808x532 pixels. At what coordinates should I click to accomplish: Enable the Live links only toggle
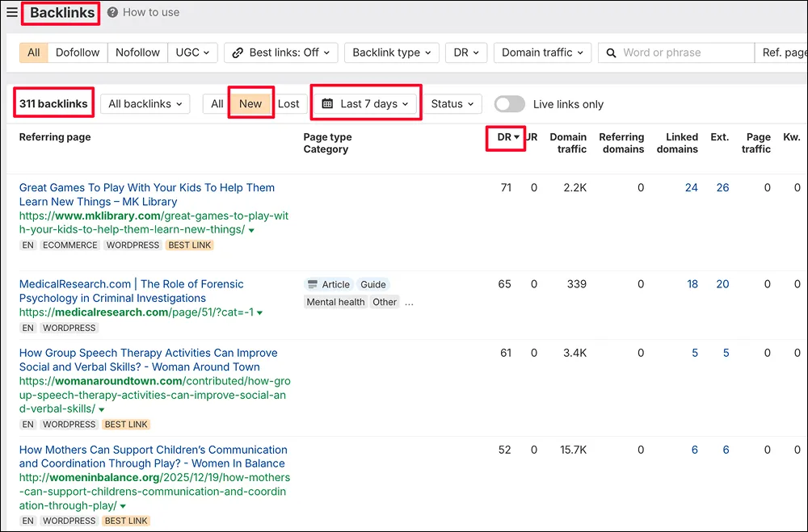tap(509, 103)
